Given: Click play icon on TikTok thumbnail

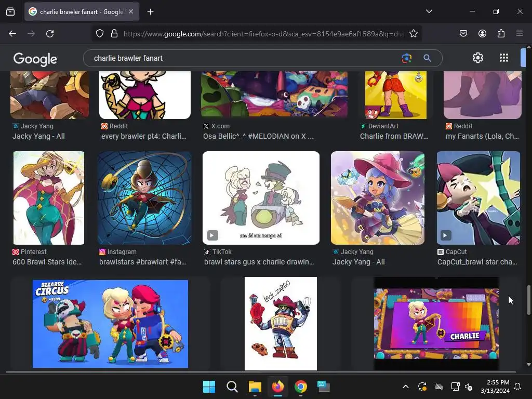Looking at the screenshot, I should pos(212,235).
